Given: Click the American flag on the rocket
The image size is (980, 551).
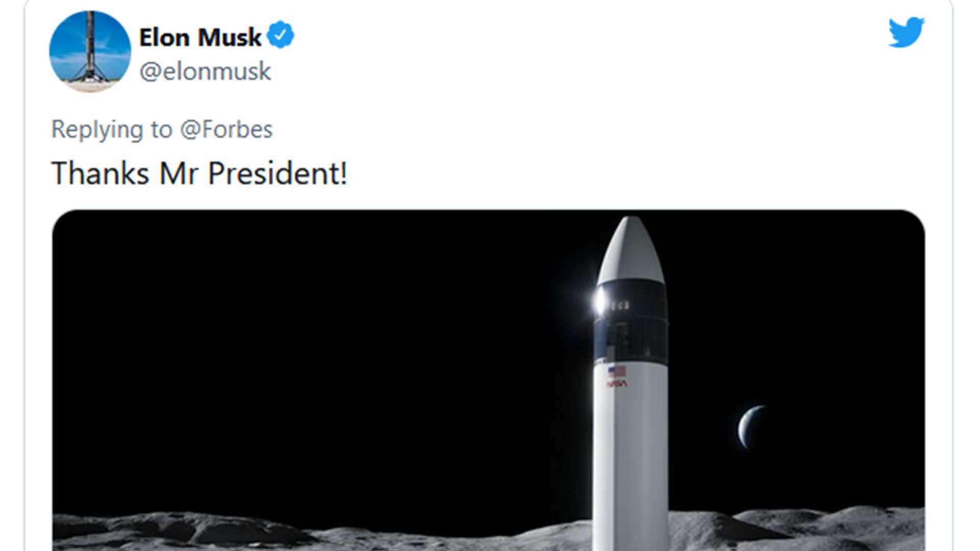Looking at the screenshot, I should (x=617, y=371).
